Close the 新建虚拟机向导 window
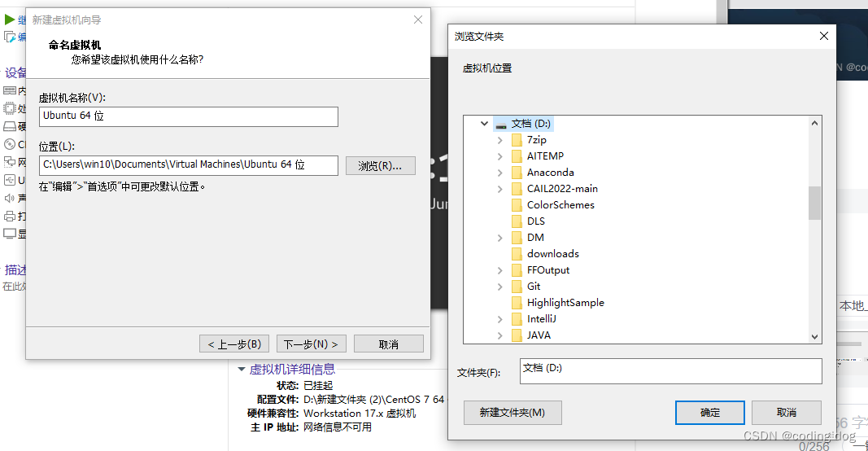The image size is (868, 451). tap(418, 20)
